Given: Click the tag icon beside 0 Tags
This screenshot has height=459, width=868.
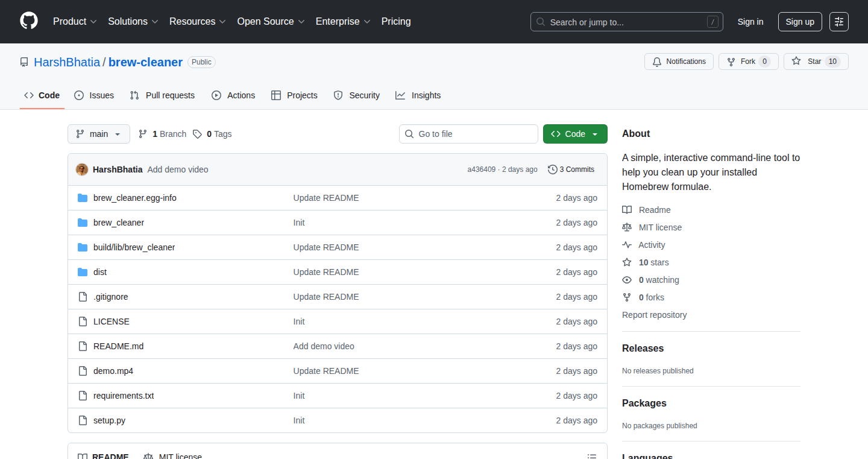Looking at the screenshot, I should [197, 134].
